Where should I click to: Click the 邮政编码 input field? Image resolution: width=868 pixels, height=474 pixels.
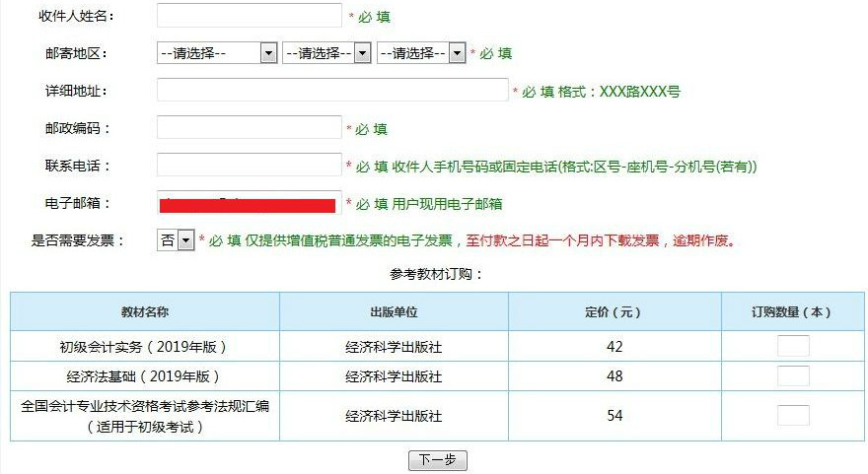[x=249, y=128]
